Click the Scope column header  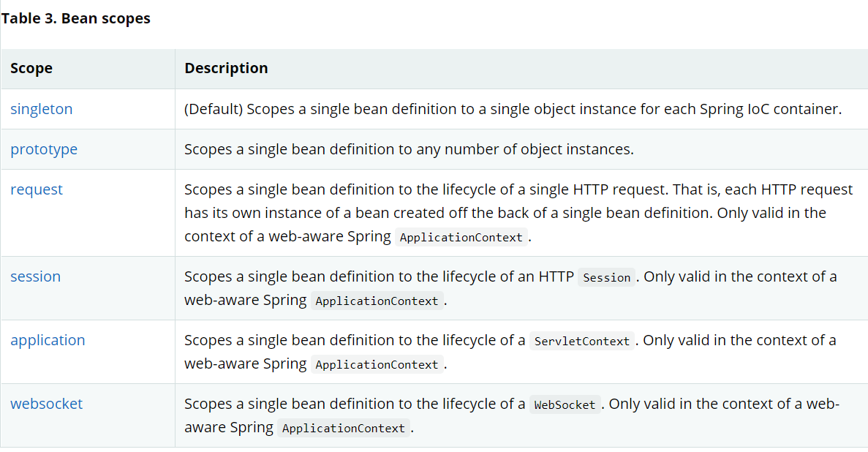point(31,68)
